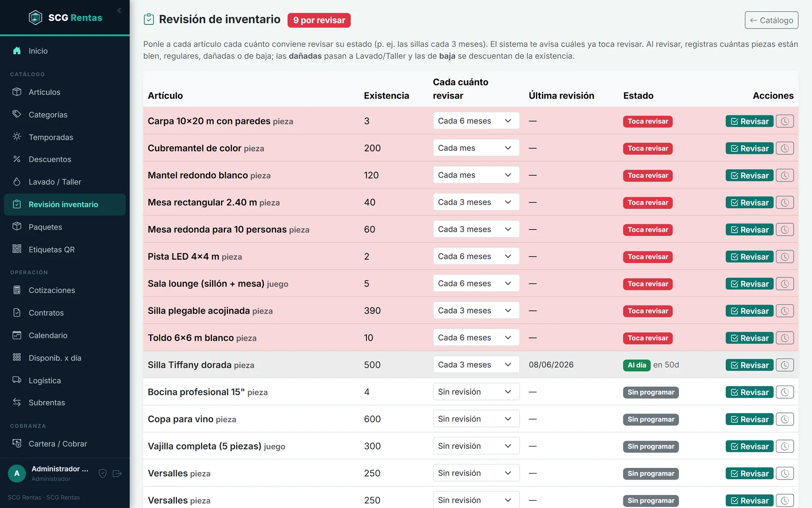Image resolution: width=812 pixels, height=508 pixels.
Task: Click the logout icon in sidebar footer
Action: pyautogui.click(x=117, y=473)
